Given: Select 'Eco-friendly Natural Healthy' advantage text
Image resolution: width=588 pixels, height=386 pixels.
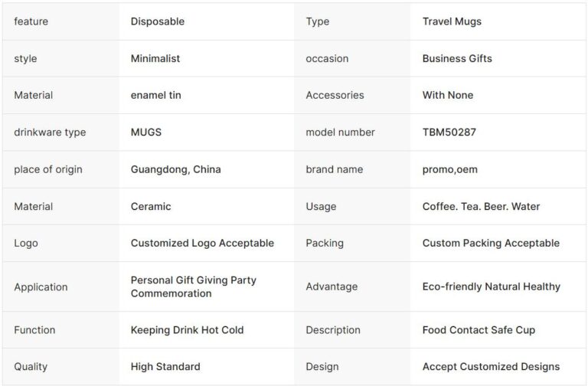Looking at the screenshot, I should [x=491, y=286].
